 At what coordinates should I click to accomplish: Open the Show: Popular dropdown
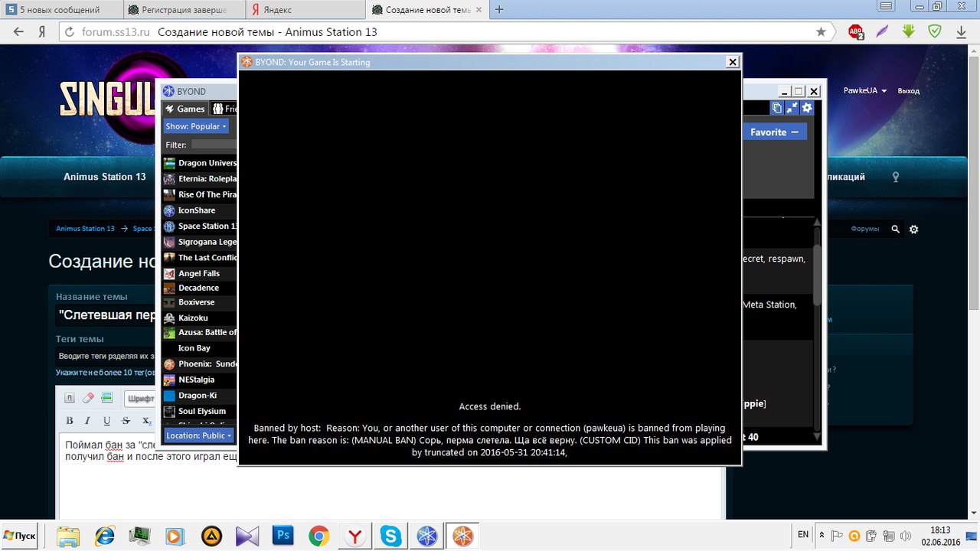tap(196, 126)
